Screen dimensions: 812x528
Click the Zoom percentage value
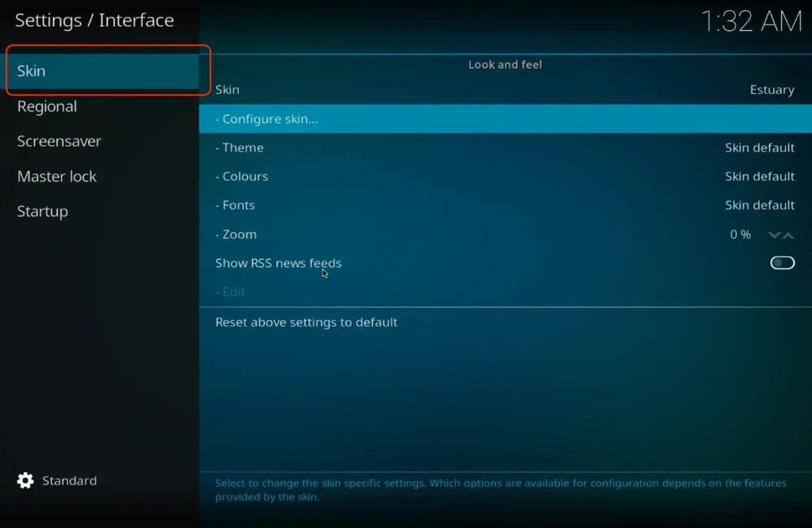[739, 235]
